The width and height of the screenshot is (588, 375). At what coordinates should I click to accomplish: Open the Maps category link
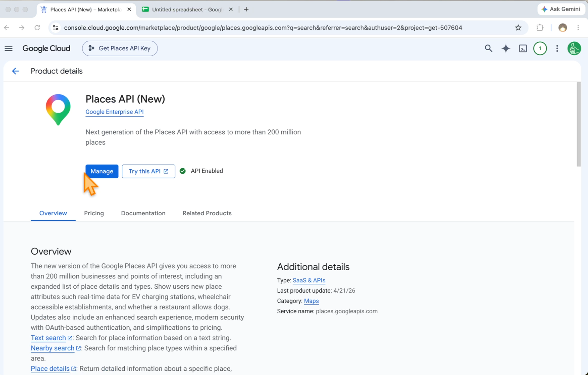(x=311, y=301)
